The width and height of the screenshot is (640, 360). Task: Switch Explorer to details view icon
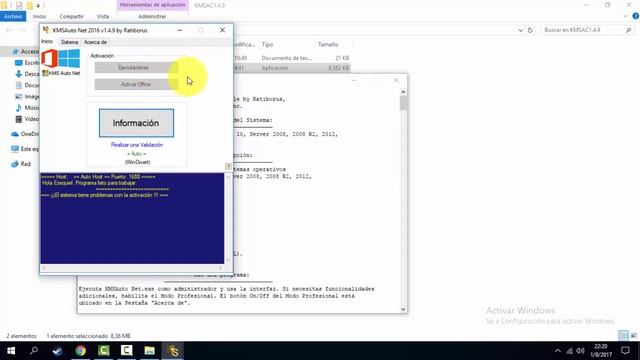[623, 336]
